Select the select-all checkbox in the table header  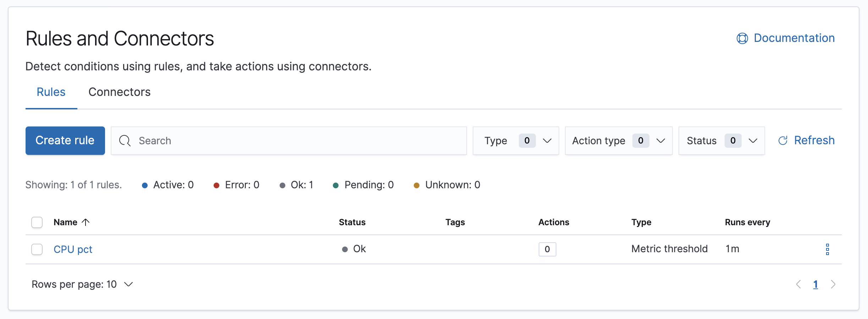coord(37,222)
